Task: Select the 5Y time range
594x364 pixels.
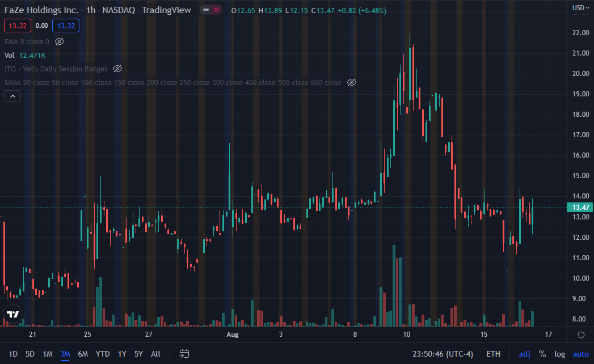Action: tap(138, 354)
